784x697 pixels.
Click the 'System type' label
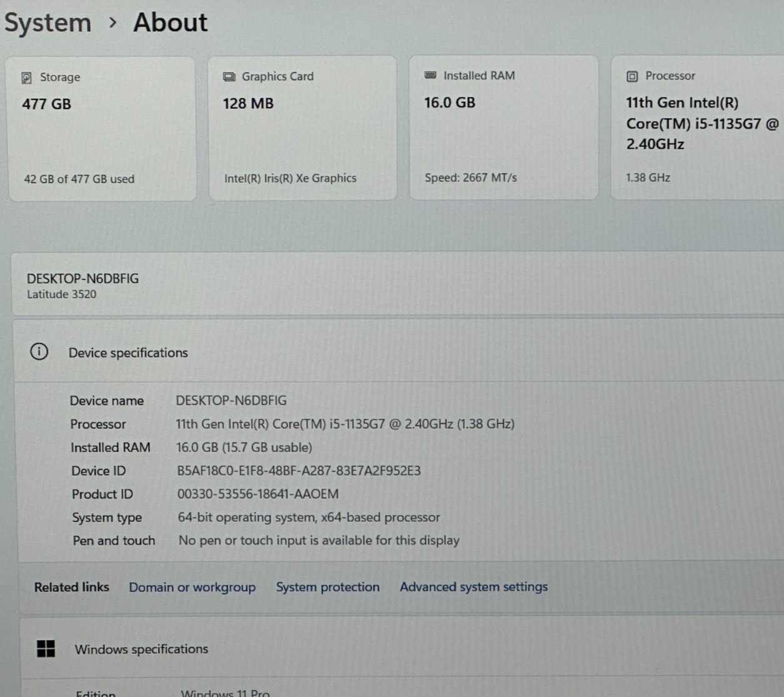(x=107, y=518)
